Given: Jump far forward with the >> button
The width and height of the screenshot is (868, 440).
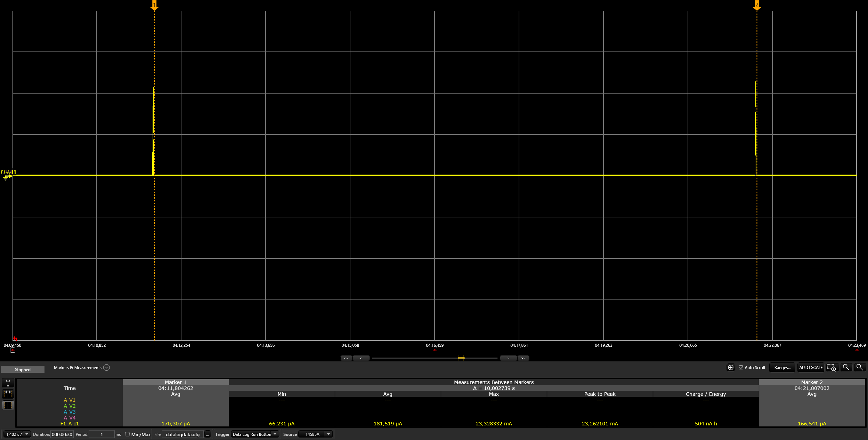Looking at the screenshot, I should (523, 358).
